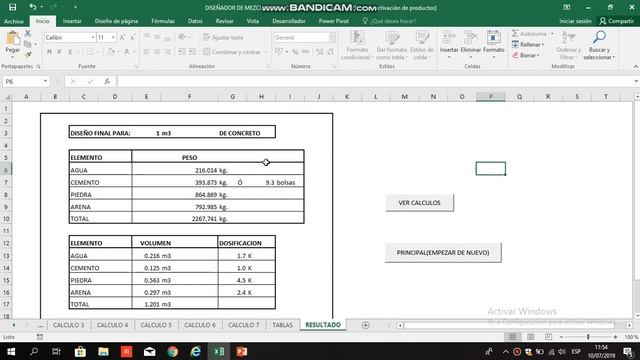This screenshot has height=360, width=640.
Task: Expand the Name Box dropdown
Action: pos(45,81)
